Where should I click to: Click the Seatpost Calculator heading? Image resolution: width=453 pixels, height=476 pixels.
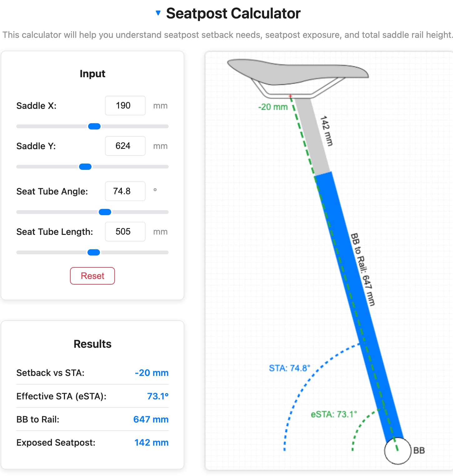(x=233, y=13)
